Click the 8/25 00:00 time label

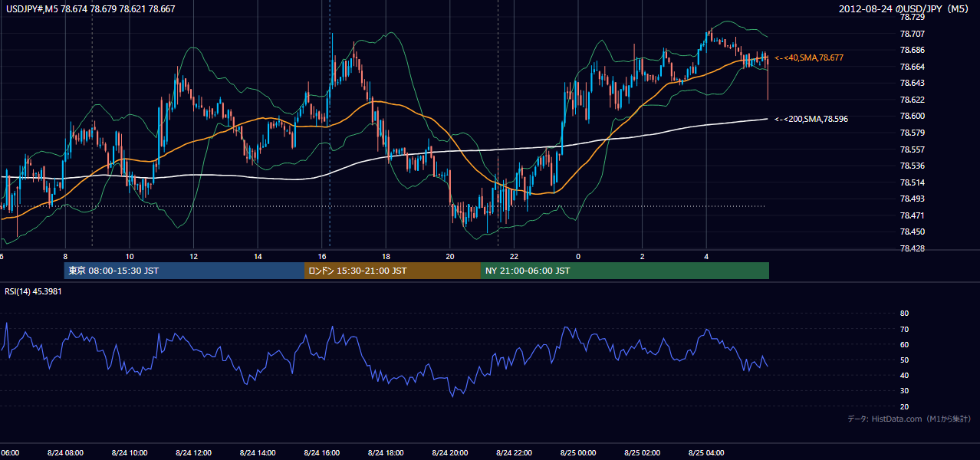pos(578,452)
